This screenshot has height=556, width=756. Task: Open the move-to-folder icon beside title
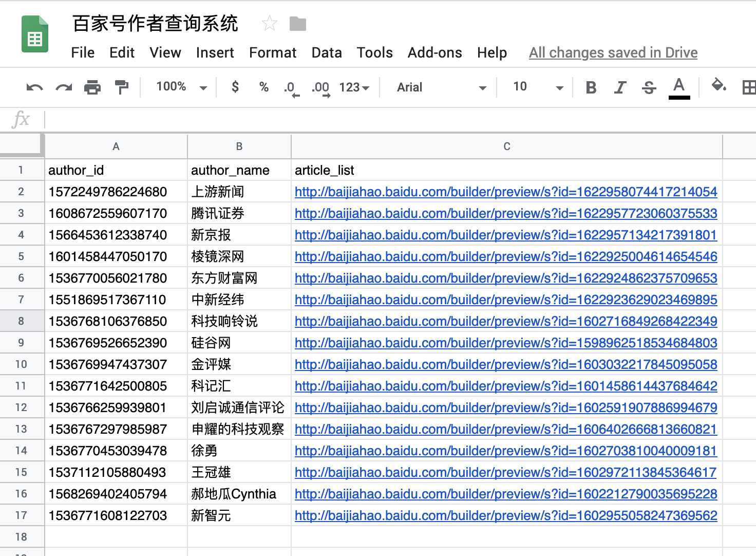[298, 24]
